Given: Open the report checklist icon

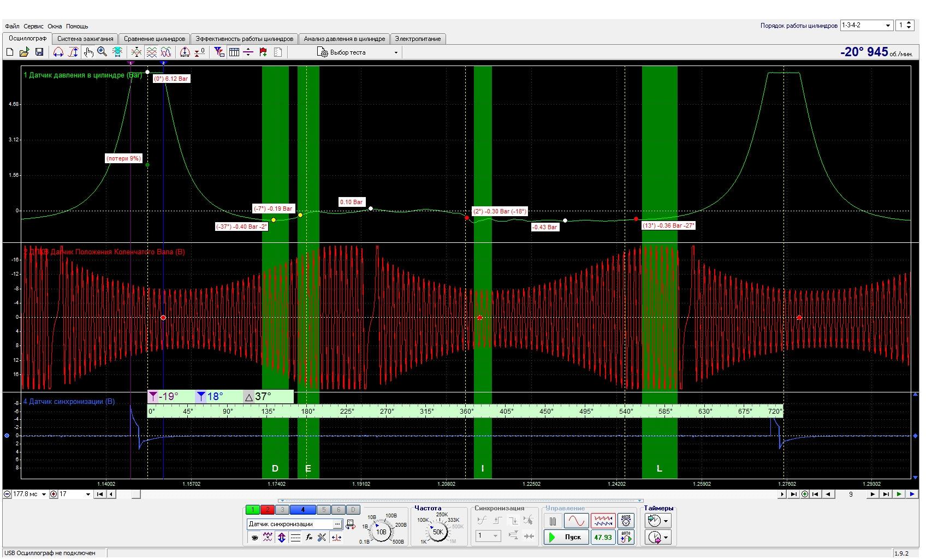Looking at the screenshot, I should click(x=278, y=52).
